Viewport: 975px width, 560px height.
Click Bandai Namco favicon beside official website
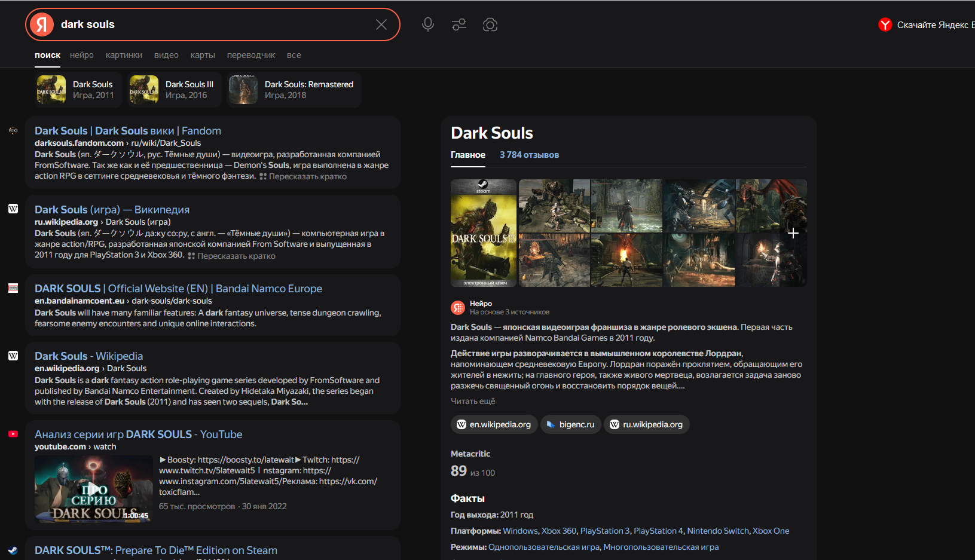(13, 288)
